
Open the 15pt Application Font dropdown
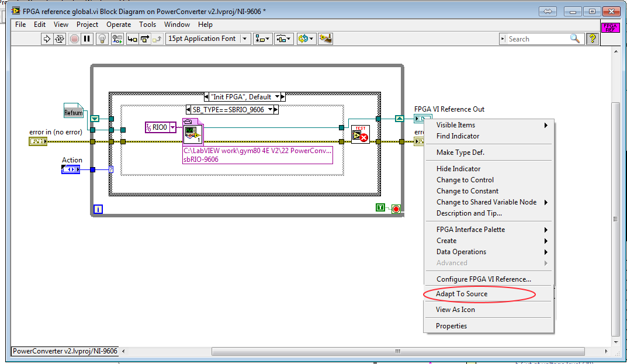click(245, 39)
